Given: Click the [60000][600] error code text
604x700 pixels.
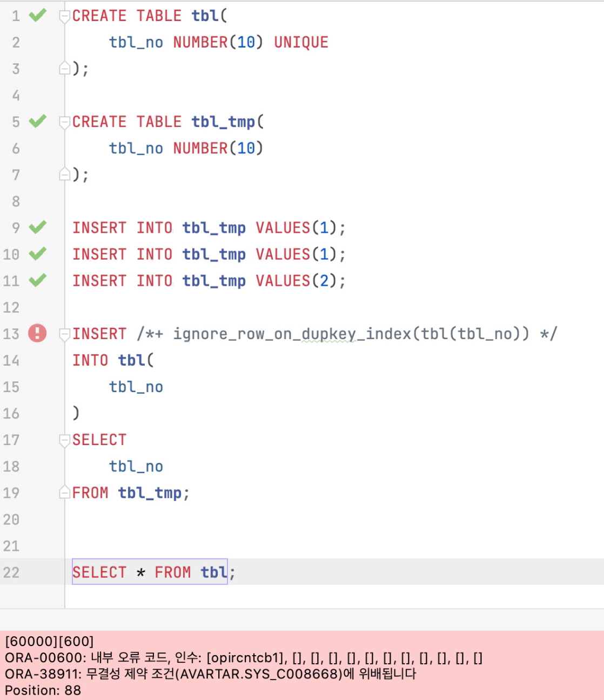Looking at the screenshot, I should tap(49, 642).
